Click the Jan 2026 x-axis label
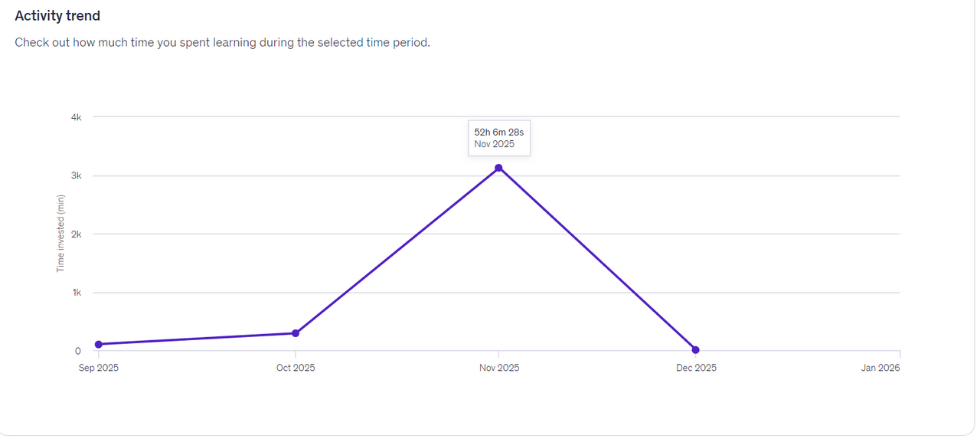The image size is (980, 439). [x=880, y=368]
